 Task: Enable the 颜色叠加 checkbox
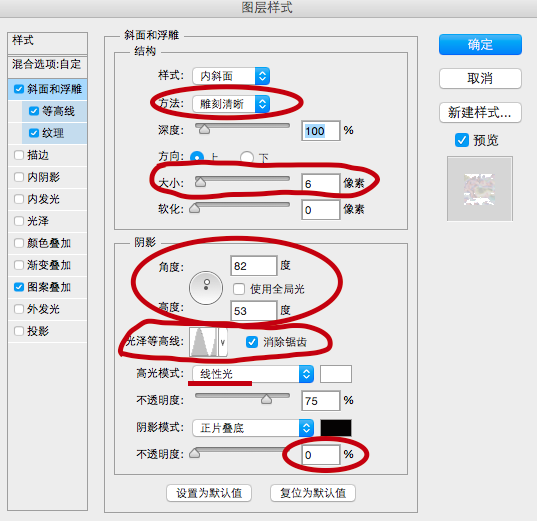pyautogui.click(x=19, y=243)
